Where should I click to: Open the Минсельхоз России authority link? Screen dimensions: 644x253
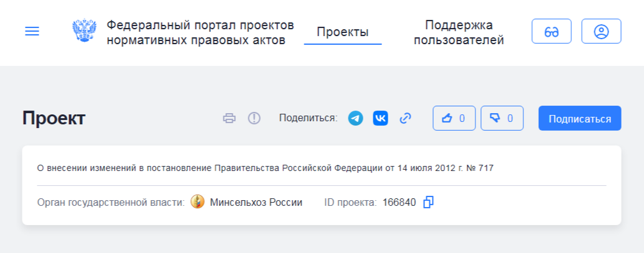coord(256,202)
